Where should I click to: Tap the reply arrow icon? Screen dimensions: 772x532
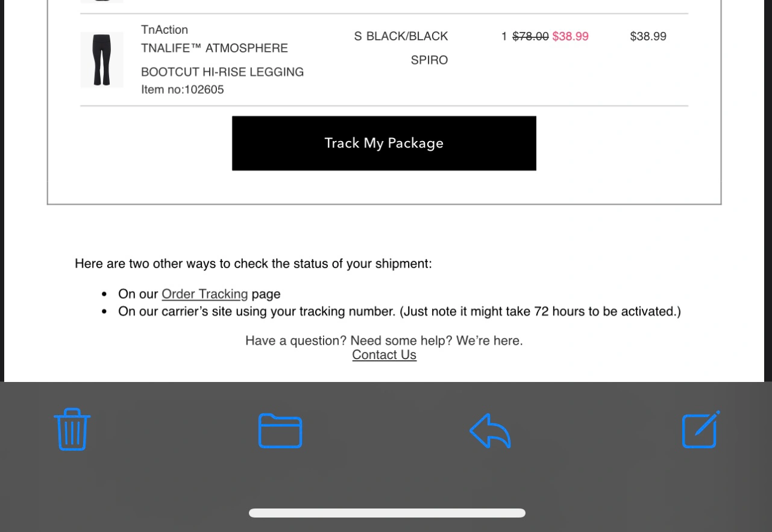pos(490,431)
